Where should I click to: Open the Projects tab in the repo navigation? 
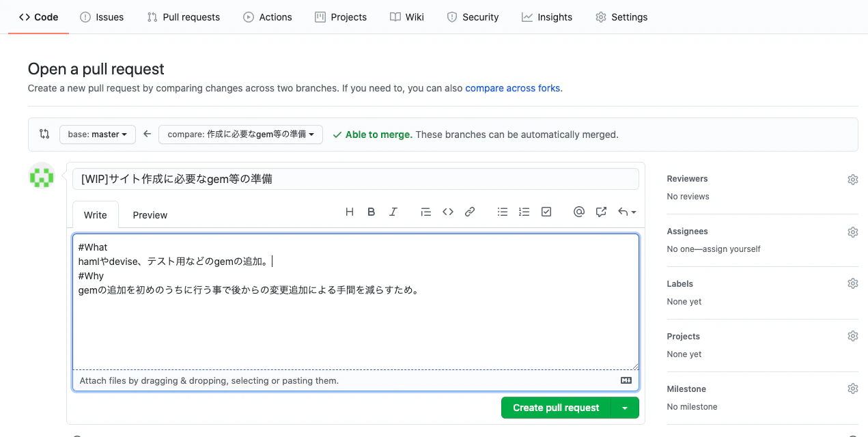(341, 17)
